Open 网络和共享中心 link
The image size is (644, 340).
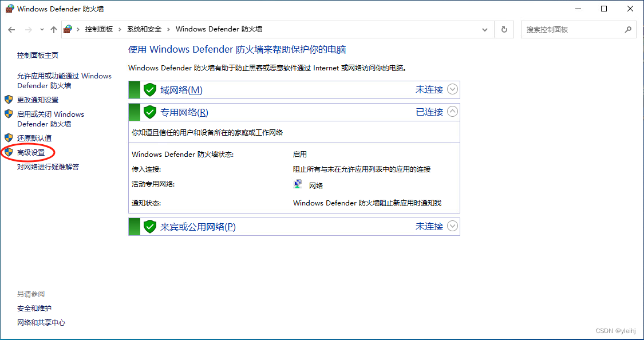click(41, 323)
